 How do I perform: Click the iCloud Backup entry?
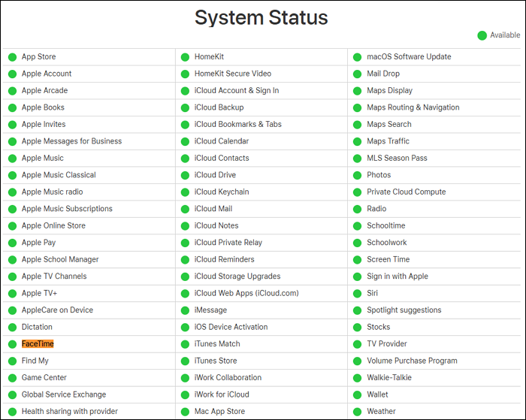(219, 107)
